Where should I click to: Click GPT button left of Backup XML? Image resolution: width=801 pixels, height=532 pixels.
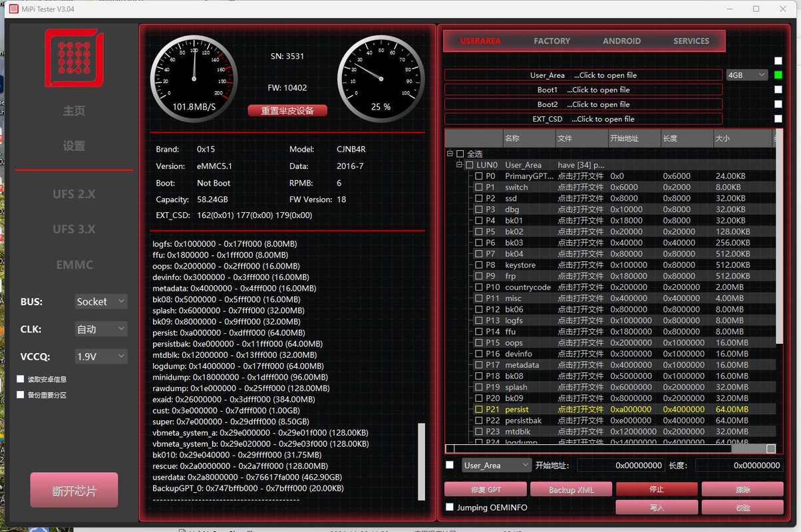coord(486,489)
